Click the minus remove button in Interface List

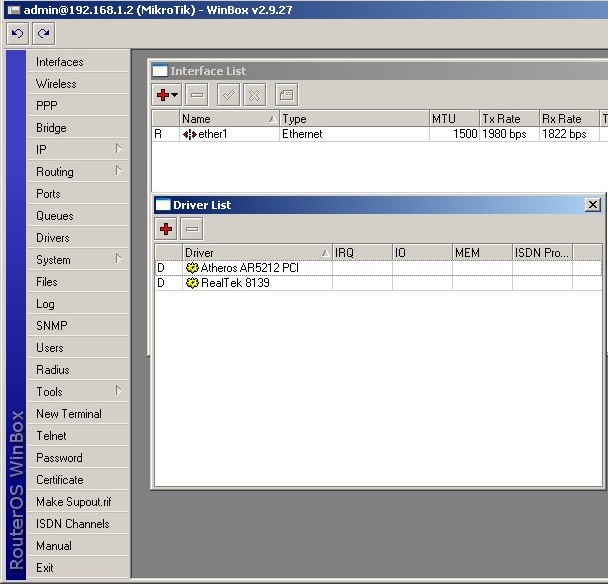tap(196, 95)
